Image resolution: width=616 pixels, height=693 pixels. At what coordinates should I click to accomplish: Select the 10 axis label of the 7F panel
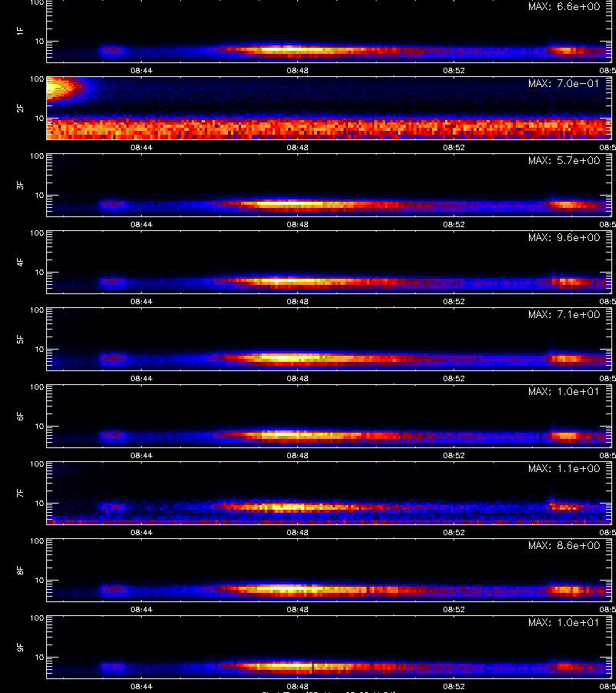click(40, 503)
